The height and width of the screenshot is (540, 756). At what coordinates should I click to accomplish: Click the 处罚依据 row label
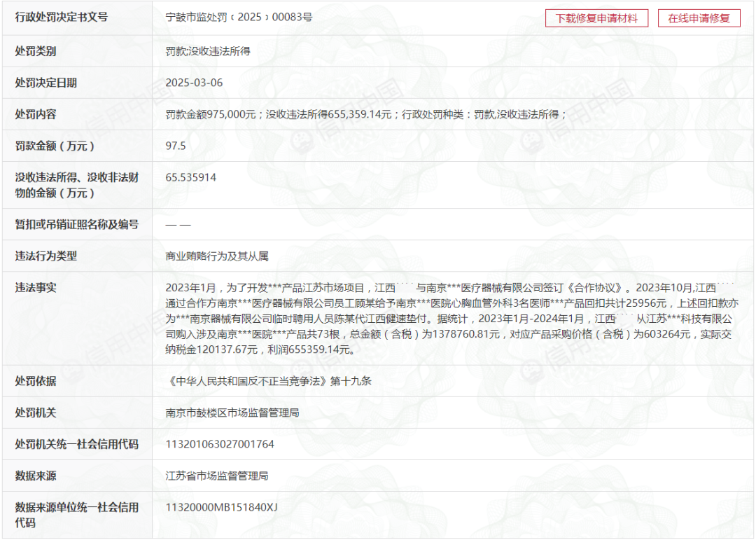click(x=38, y=381)
